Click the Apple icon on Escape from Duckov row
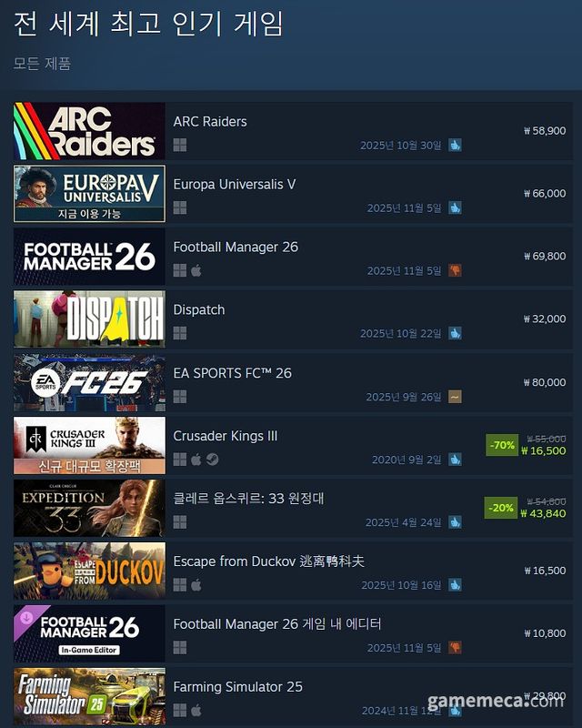 pos(196,585)
